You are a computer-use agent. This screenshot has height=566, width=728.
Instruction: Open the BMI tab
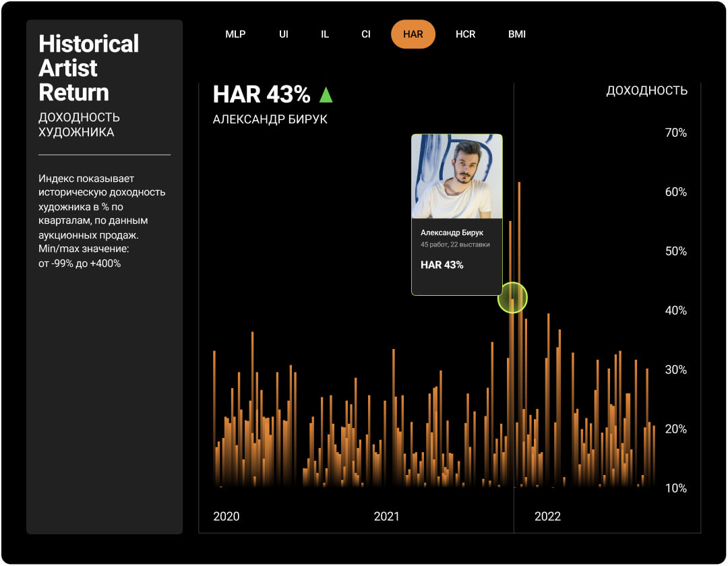tap(517, 34)
